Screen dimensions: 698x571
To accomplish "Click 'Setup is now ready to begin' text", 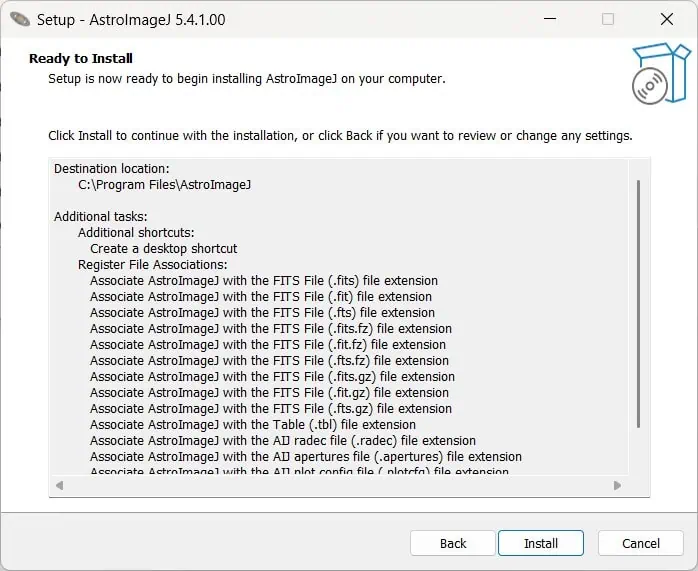I will click(x=247, y=79).
